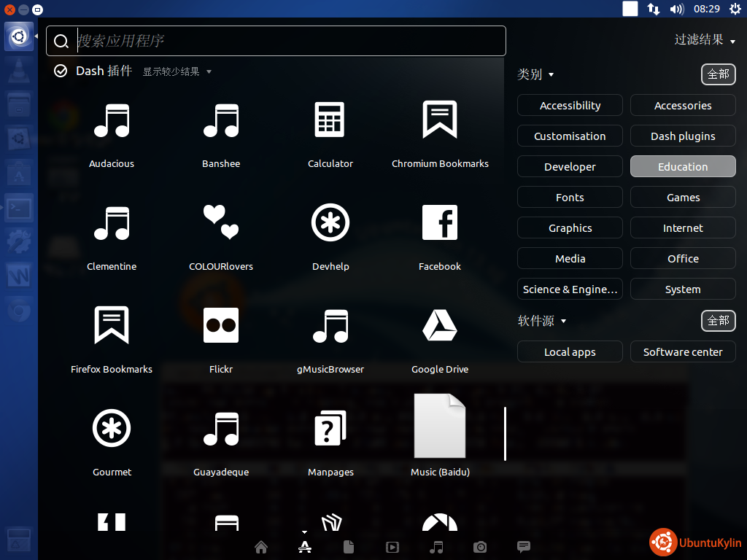The image size is (747, 560).
Task: Enable the Games category filter
Action: 683,198
